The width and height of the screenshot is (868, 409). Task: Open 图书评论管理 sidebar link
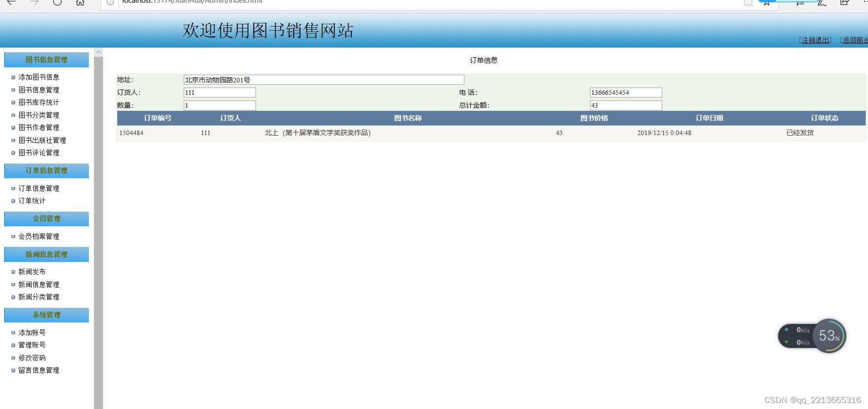39,153
